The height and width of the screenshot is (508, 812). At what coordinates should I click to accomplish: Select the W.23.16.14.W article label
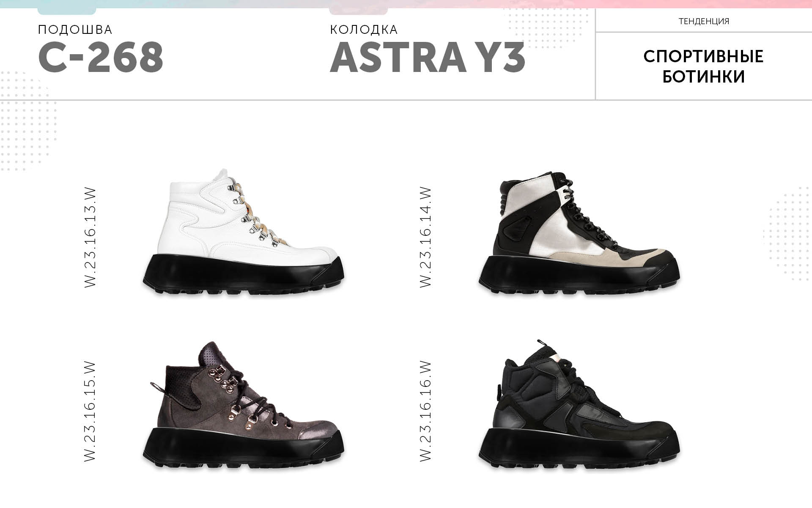(425, 238)
